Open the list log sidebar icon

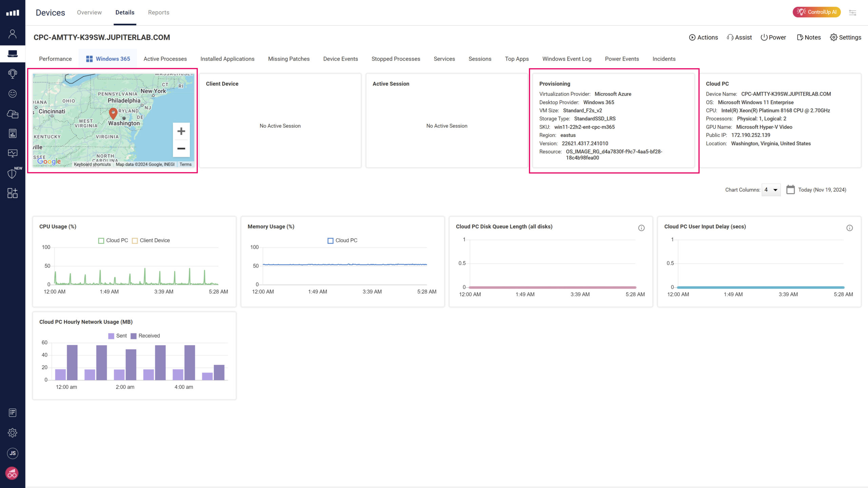(13, 413)
